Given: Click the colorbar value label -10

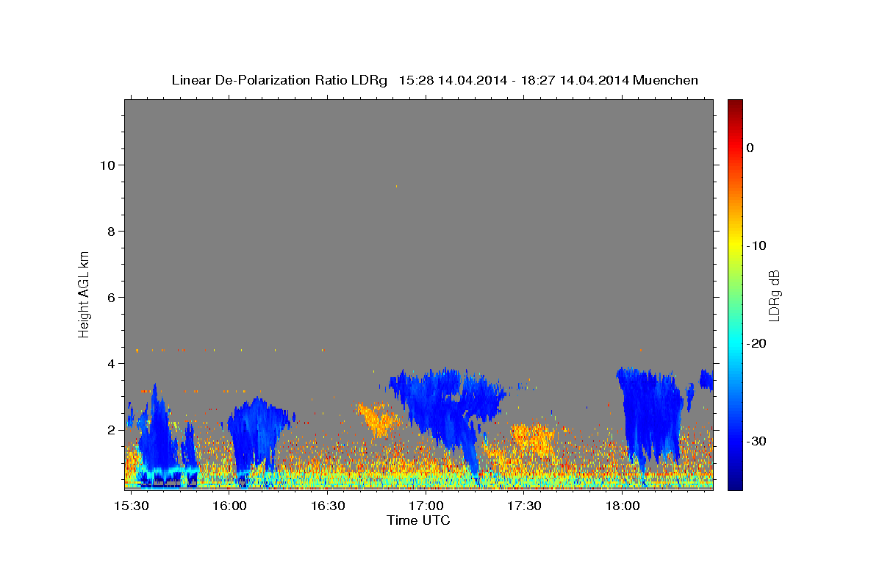Looking at the screenshot, I should tap(756, 245).
